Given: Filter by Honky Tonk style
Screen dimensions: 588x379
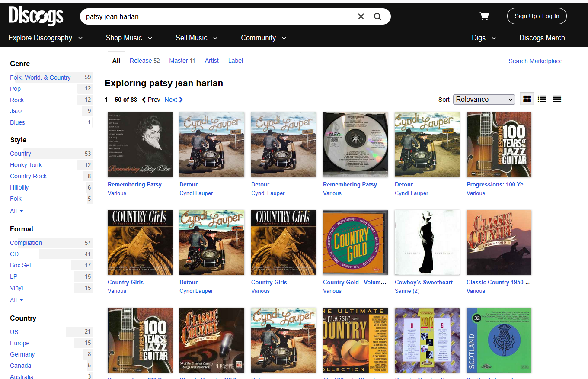Looking at the screenshot, I should point(26,165).
